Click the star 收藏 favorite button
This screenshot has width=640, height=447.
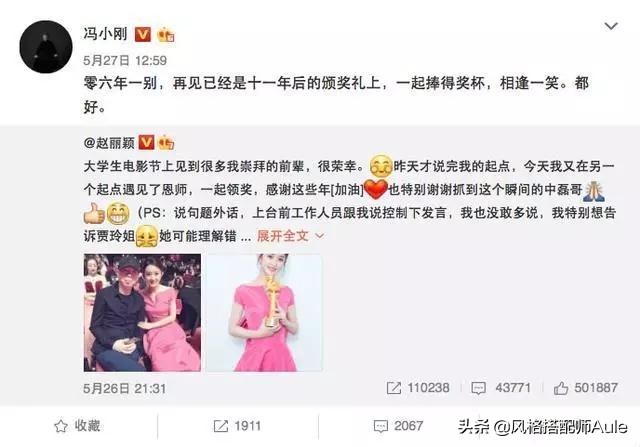[x=77, y=426]
